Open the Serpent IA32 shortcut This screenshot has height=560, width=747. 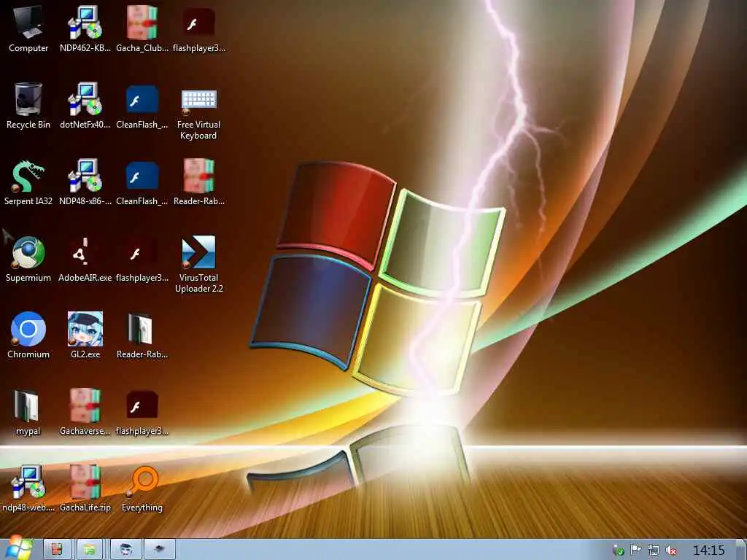[x=28, y=182]
